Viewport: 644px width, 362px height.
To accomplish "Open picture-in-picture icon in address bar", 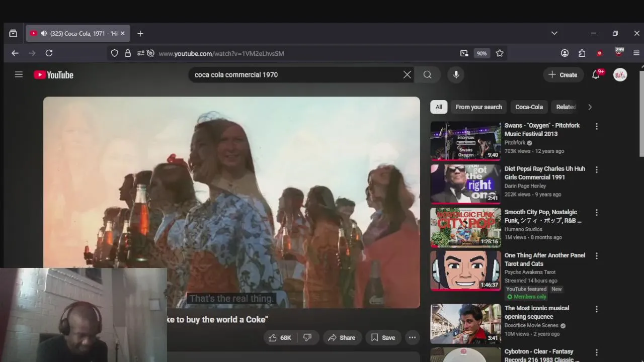I will [464, 53].
